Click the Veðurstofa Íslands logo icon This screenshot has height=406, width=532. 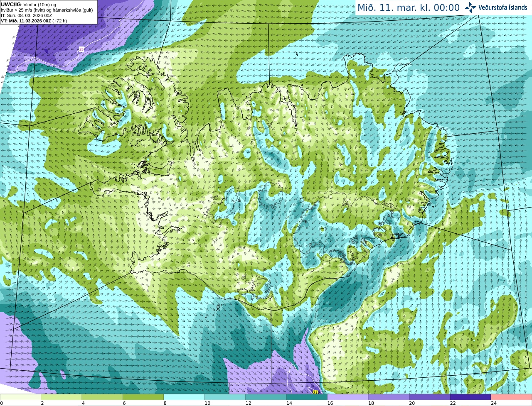tap(470, 7)
